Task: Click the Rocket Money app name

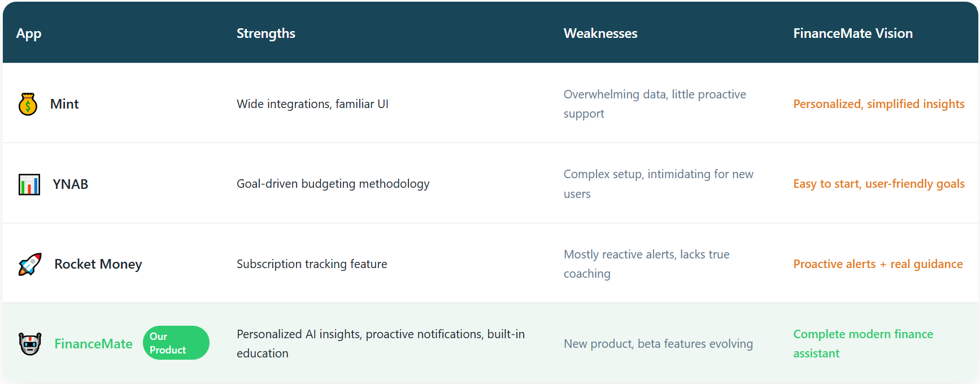Action: pyautogui.click(x=98, y=264)
